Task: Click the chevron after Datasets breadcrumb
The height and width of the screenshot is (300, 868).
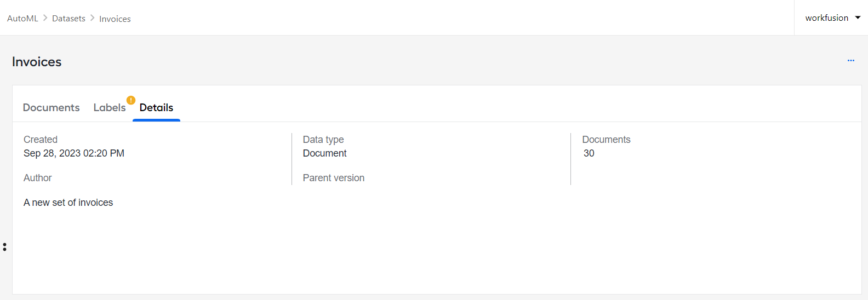Action: tap(93, 18)
